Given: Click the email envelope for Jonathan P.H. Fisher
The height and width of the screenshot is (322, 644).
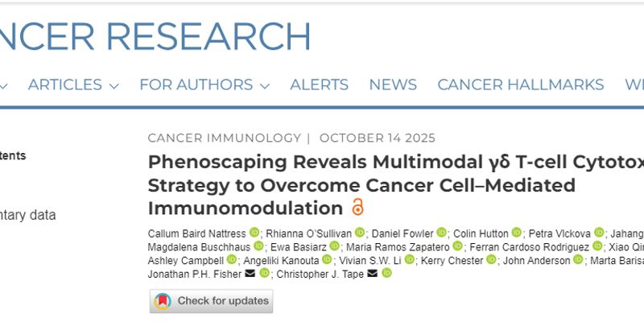Looking at the screenshot, I should pyautogui.click(x=250, y=274).
